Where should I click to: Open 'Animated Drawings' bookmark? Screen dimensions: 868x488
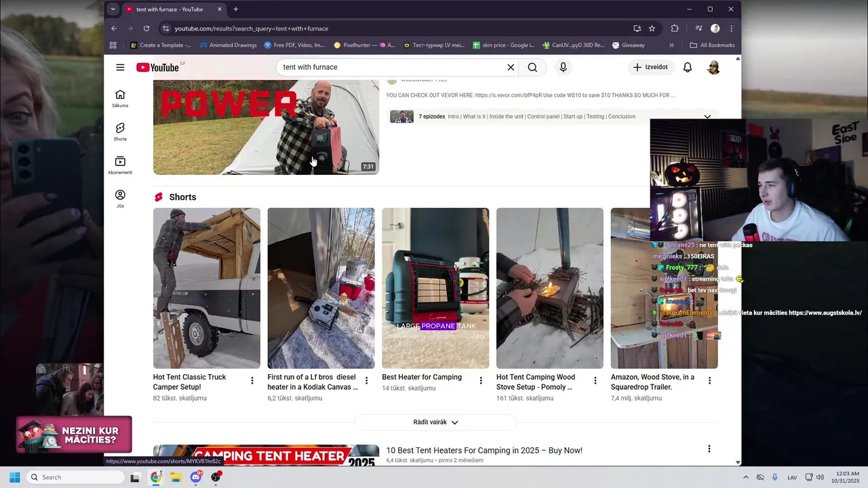(x=228, y=45)
